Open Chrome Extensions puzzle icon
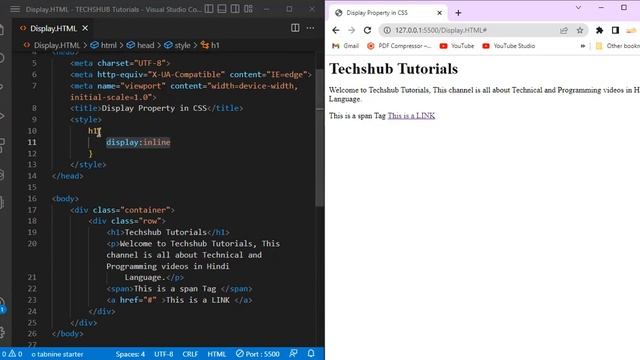640x360 pixels. click(x=600, y=30)
